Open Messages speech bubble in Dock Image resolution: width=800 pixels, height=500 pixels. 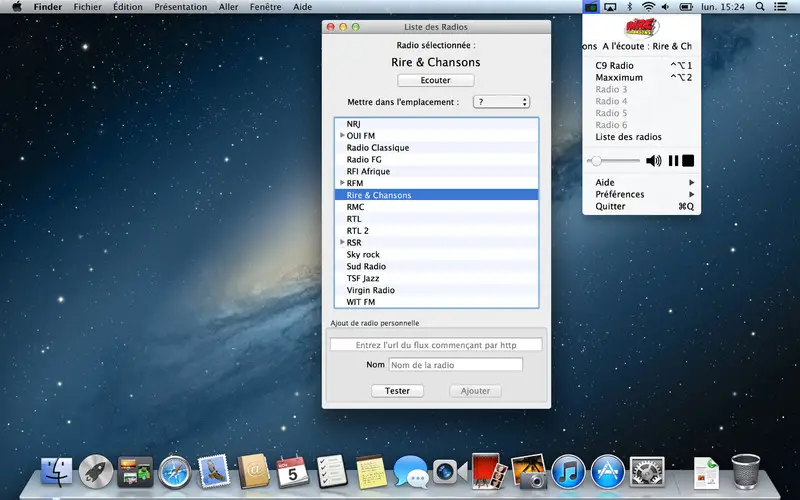click(x=411, y=471)
